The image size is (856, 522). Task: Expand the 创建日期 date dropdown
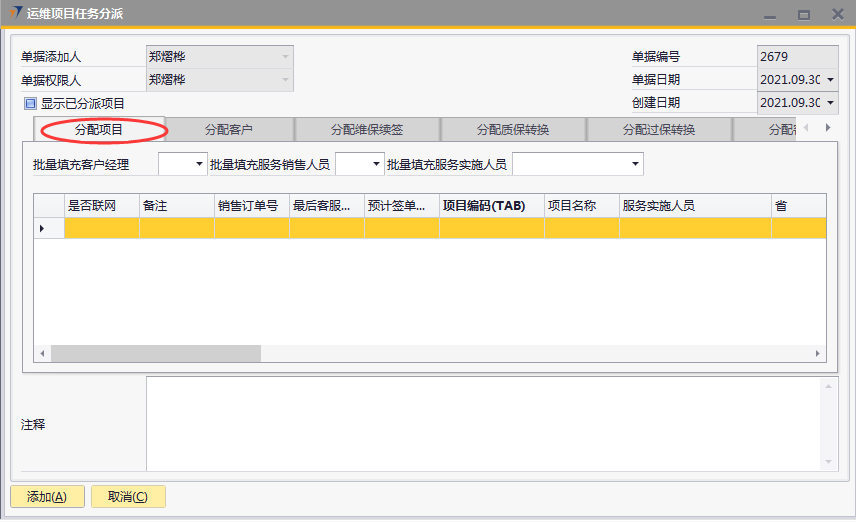pyautogui.click(x=830, y=103)
